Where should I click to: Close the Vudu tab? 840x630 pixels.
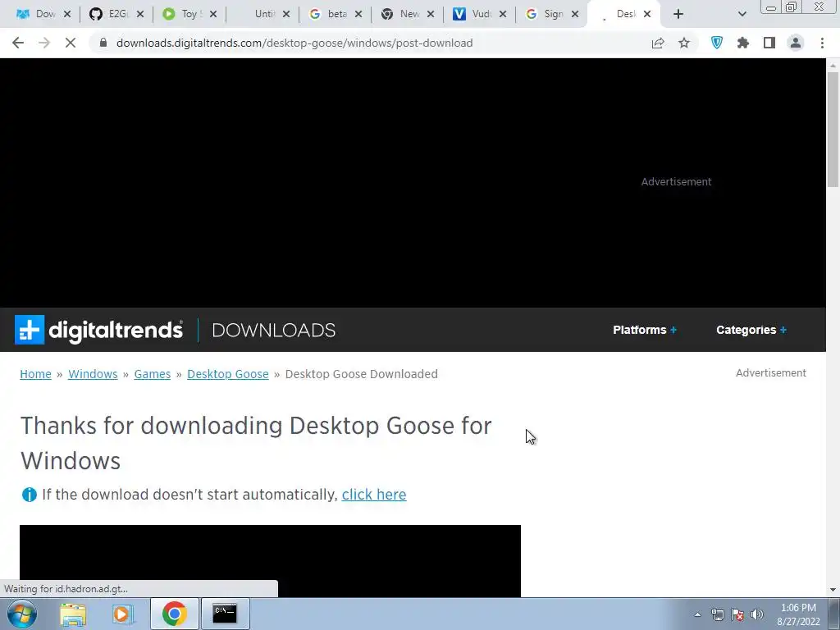[x=503, y=14]
